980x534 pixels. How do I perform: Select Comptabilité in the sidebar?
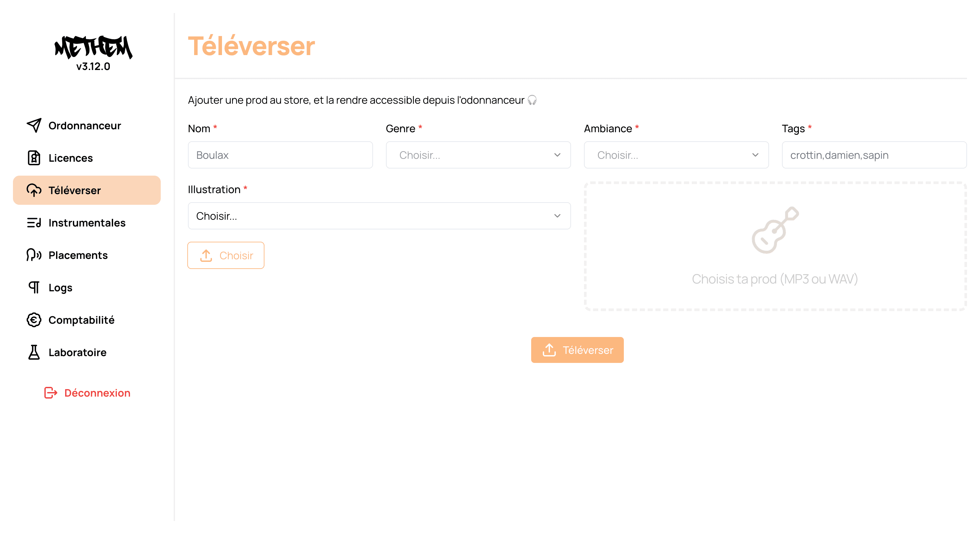(x=81, y=320)
